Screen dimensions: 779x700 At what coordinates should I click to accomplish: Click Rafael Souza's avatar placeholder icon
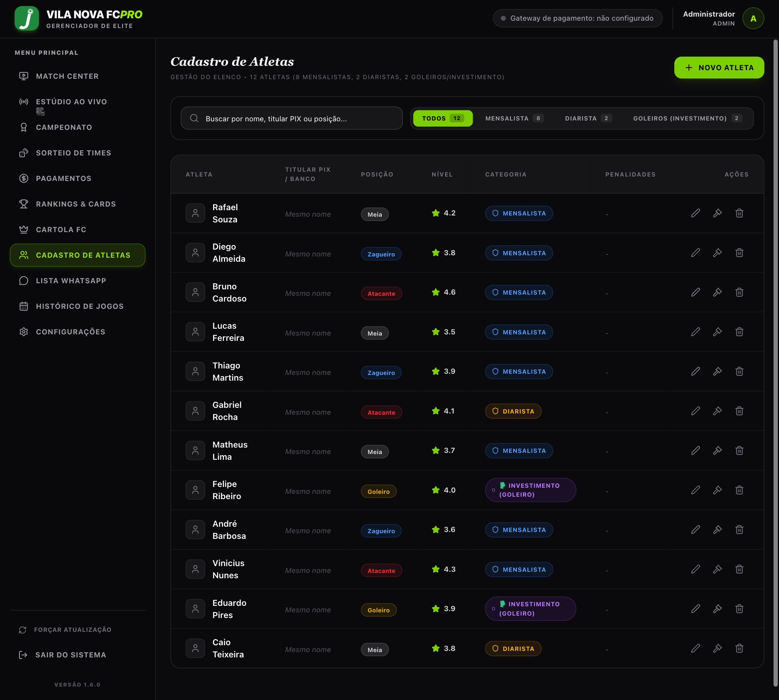tap(195, 213)
